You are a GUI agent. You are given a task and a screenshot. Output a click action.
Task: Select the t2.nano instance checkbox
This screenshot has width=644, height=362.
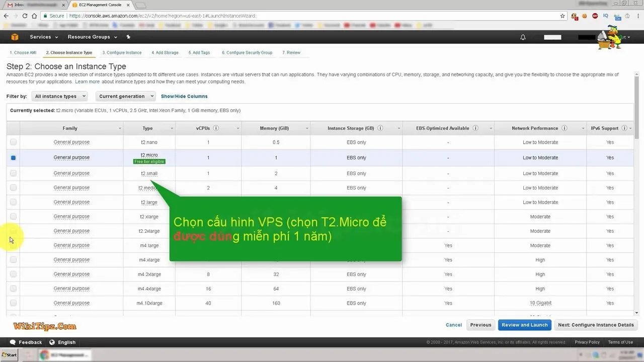13,142
